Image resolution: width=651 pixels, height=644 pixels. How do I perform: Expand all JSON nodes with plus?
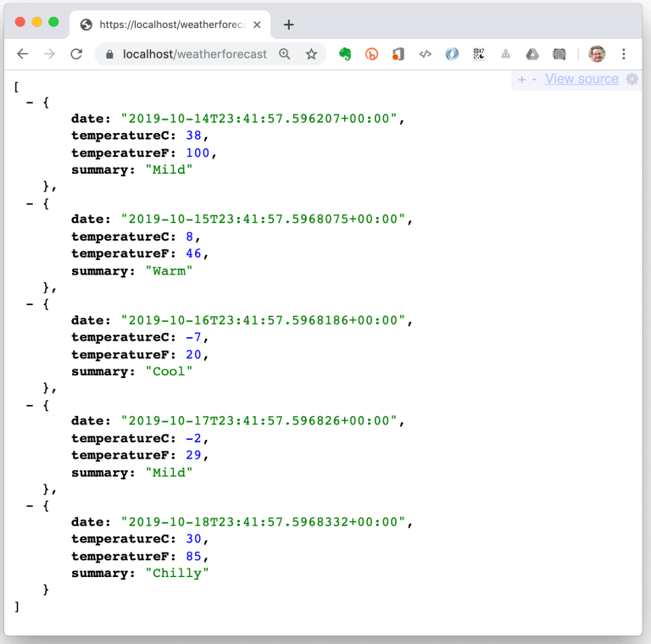click(521, 80)
